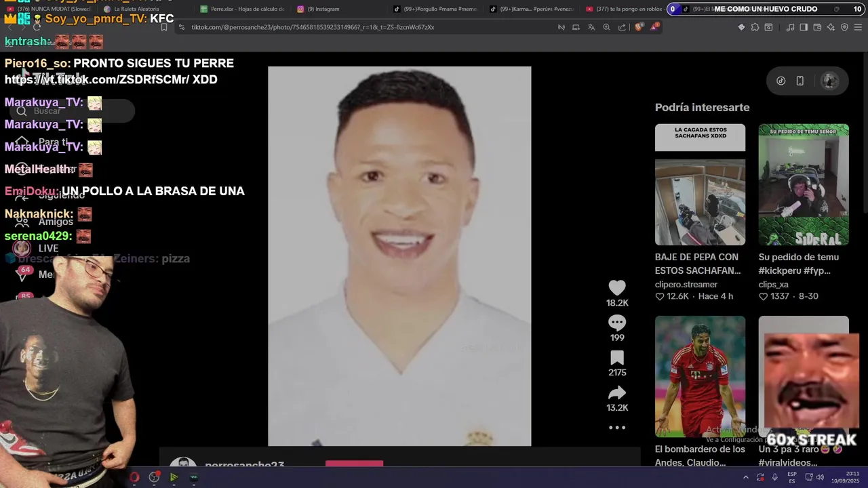Switch to the Perre.xlsx spreadsheet tab
The height and width of the screenshot is (488, 868).
pos(243,9)
